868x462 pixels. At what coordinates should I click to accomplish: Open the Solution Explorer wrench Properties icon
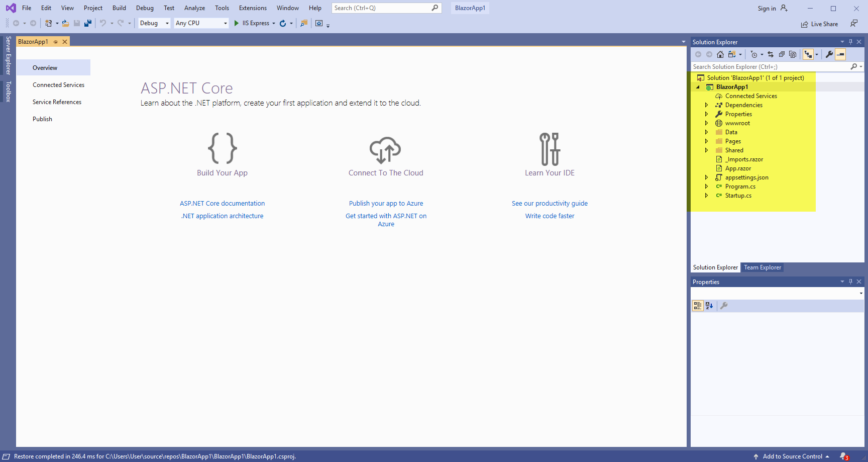(829, 54)
